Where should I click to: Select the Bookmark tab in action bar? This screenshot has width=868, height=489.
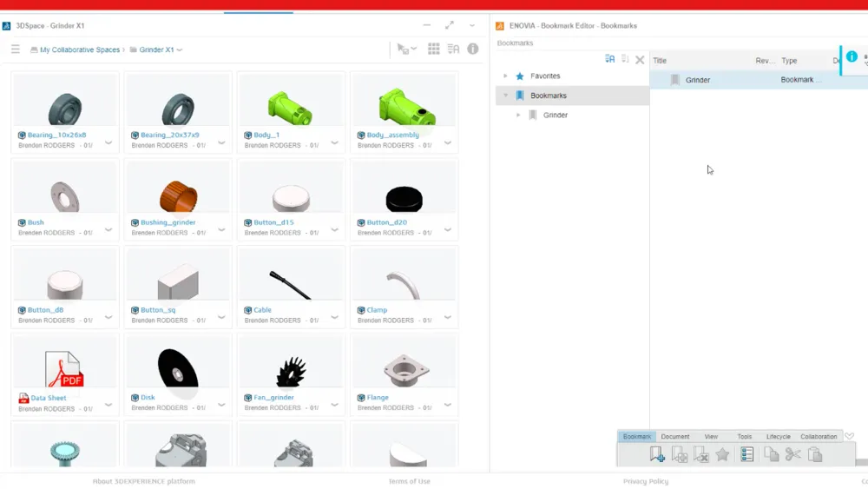[636, 436]
